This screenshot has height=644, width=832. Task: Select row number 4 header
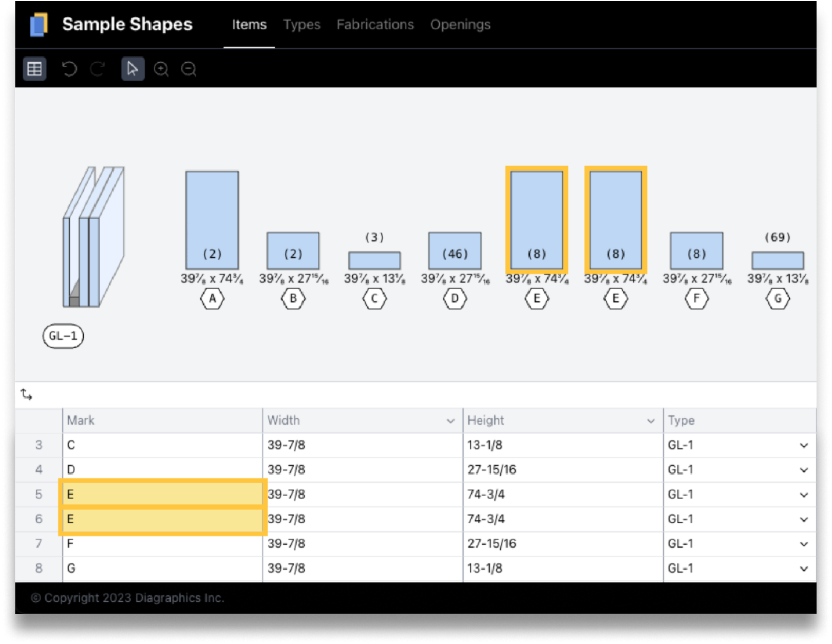coord(39,469)
